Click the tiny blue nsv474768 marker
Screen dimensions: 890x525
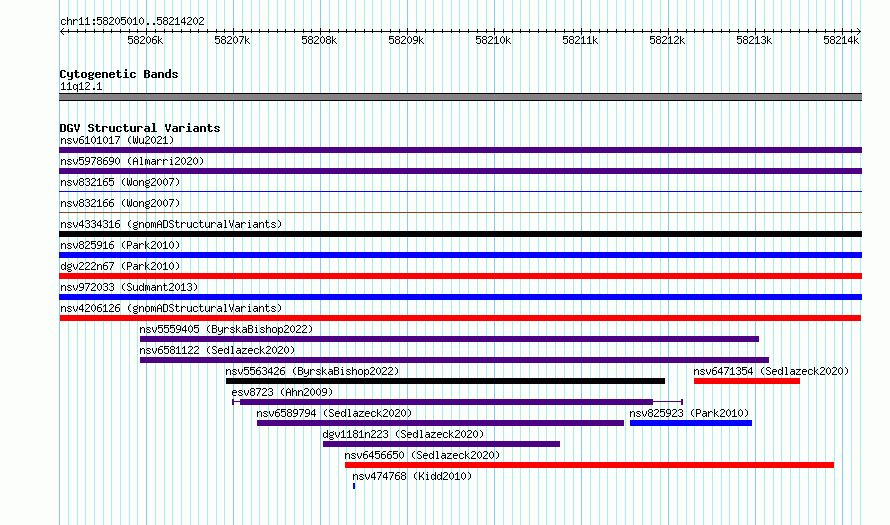point(354,486)
